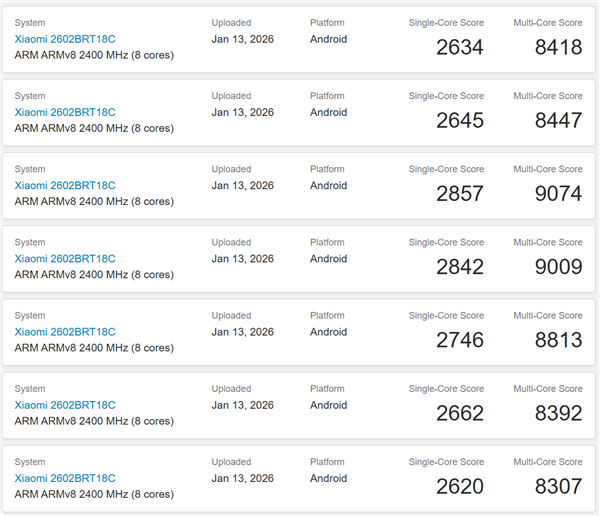The width and height of the screenshot is (600, 516).
Task: Open the Xiaomi 2602BRT18C result scoring 2620 single-core
Action: [x=65, y=478]
